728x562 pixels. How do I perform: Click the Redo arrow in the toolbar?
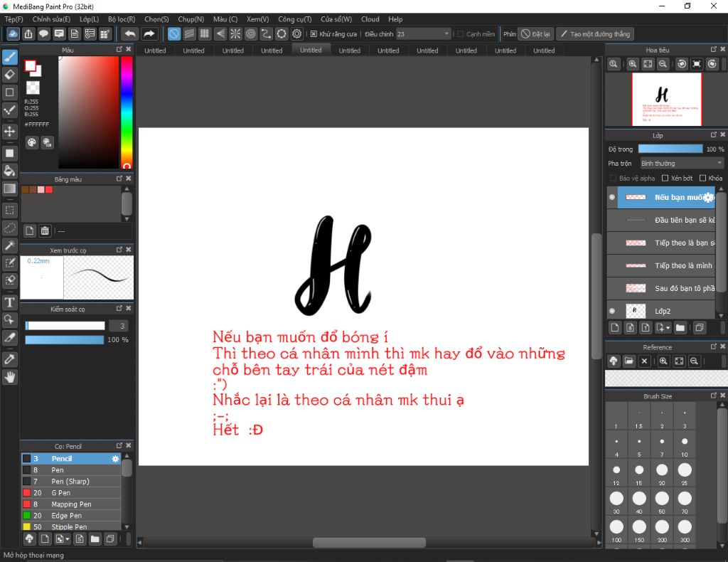coord(149,34)
